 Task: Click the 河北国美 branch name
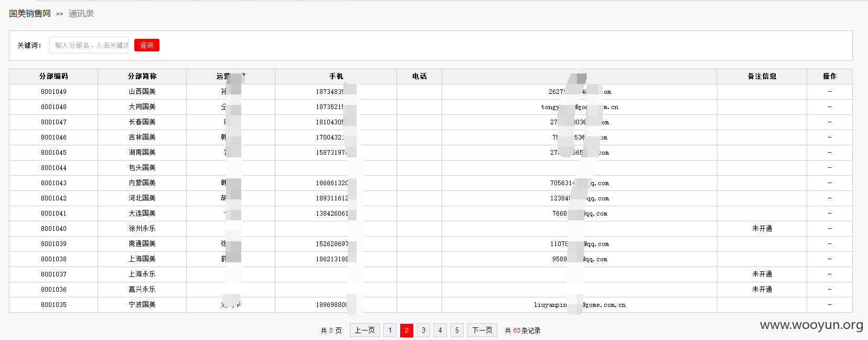click(142, 198)
